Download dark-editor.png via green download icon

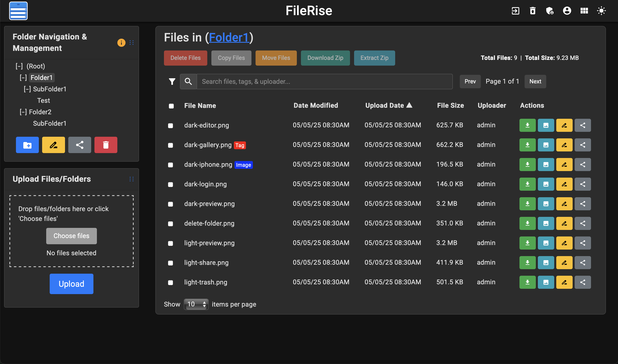click(527, 125)
